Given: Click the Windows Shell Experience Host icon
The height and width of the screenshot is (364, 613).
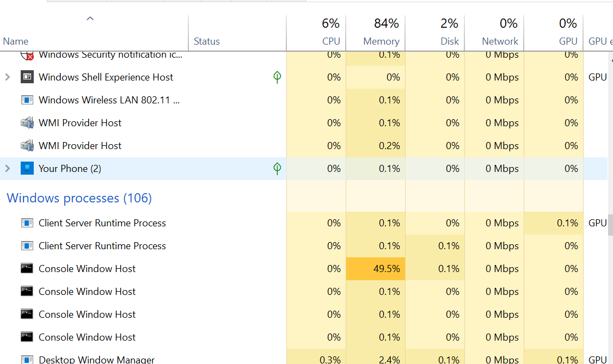Looking at the screenshot, I should (x=27, y=77).
